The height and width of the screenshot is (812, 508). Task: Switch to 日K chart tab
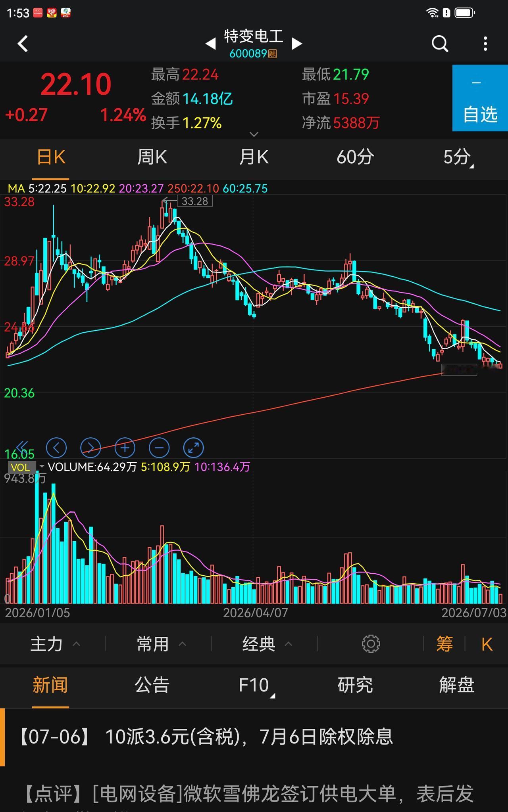click(x=51, y=157)
